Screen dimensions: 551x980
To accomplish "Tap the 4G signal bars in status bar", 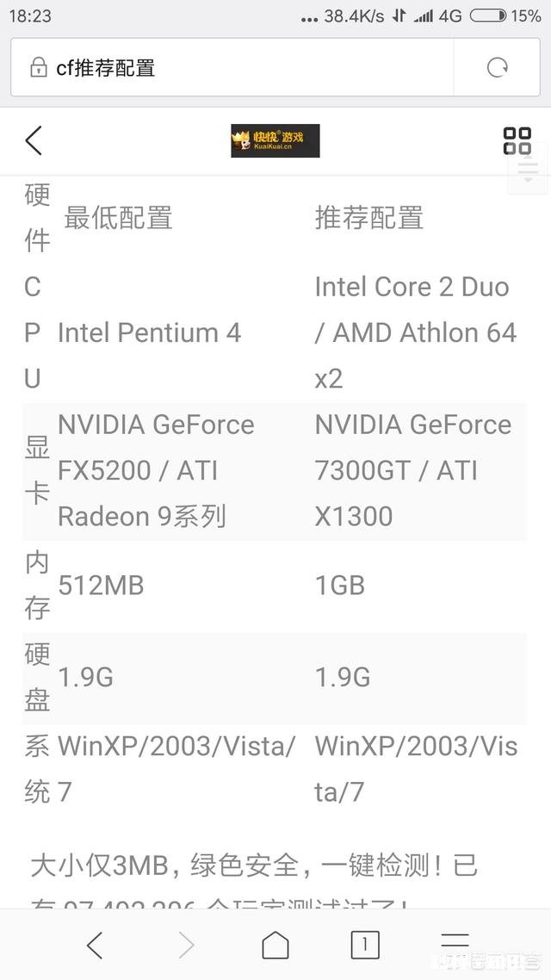I will pyautogui.click(x=424, y=16).
